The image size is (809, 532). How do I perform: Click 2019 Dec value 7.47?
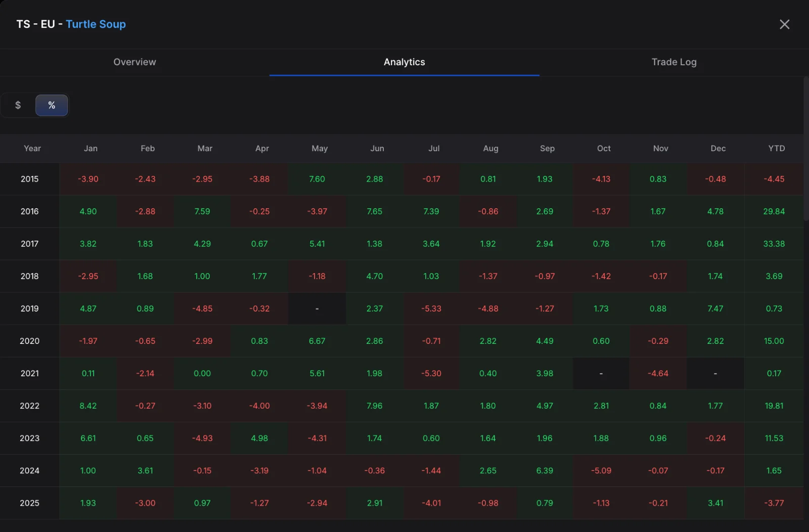tap(715, 308)
